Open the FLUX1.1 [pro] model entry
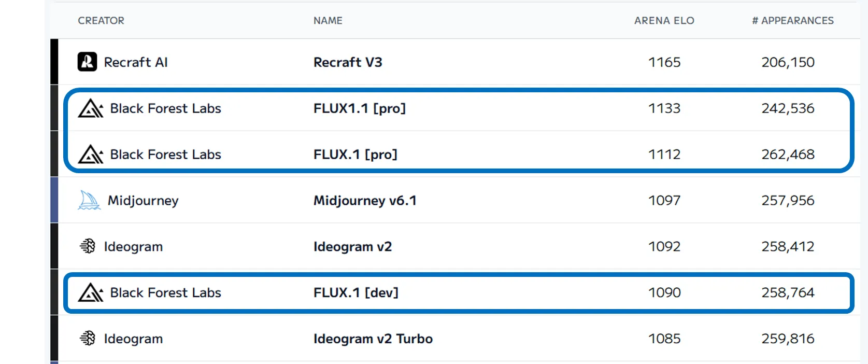The image size is (868, 364). coord(360,108)
